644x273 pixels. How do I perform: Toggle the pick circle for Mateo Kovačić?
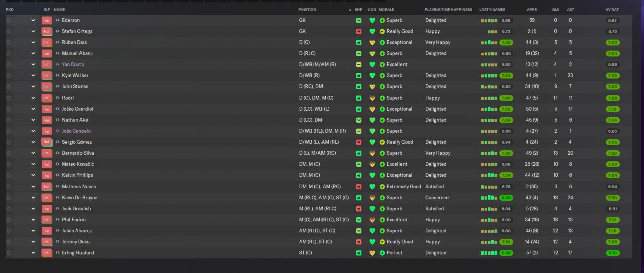9,164
